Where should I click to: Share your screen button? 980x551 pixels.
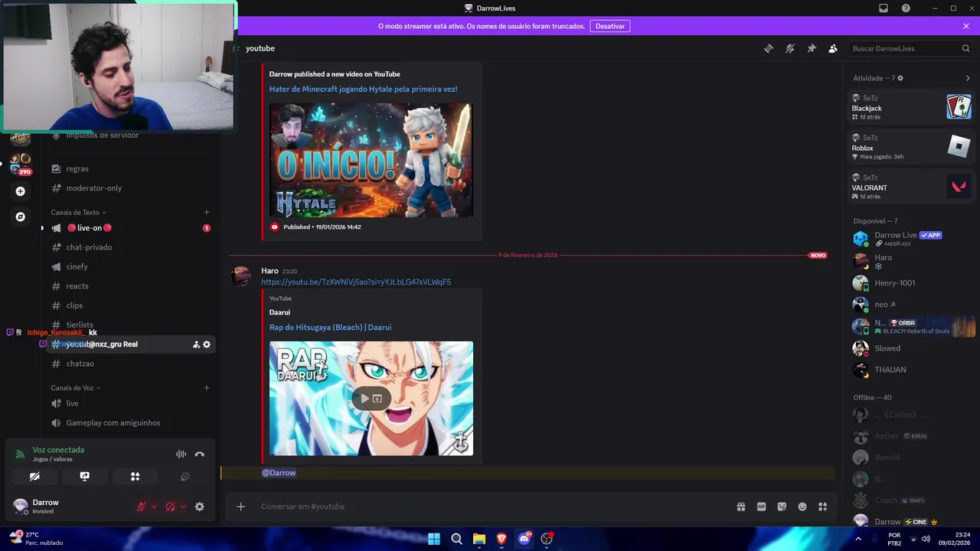pyautogui.click(x=85, y=476)
